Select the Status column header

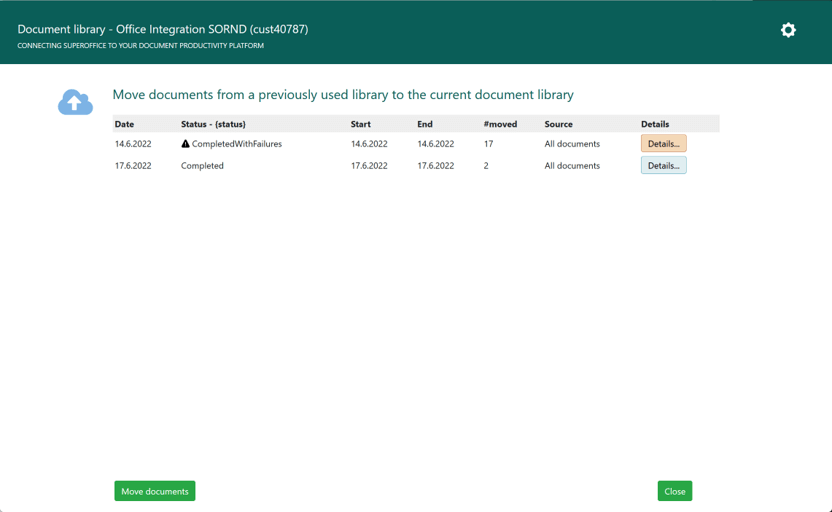[x=213, y=124]
